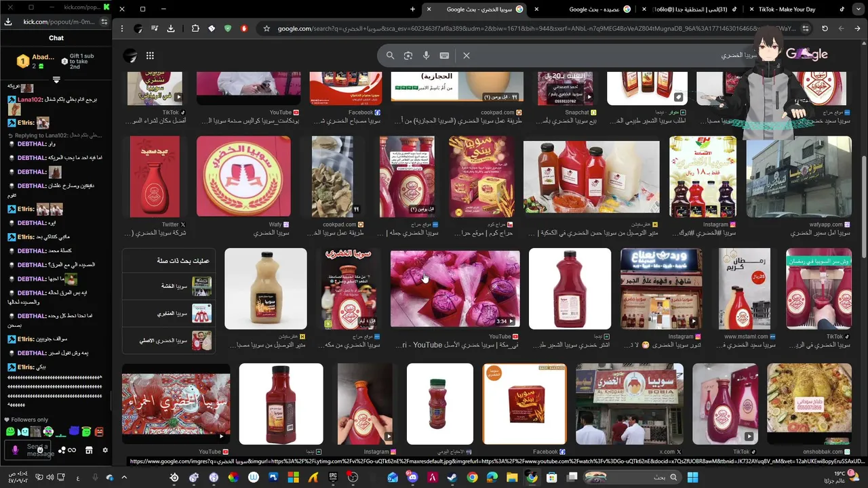Click the cookpad.com source label in top row

[501, 113]
